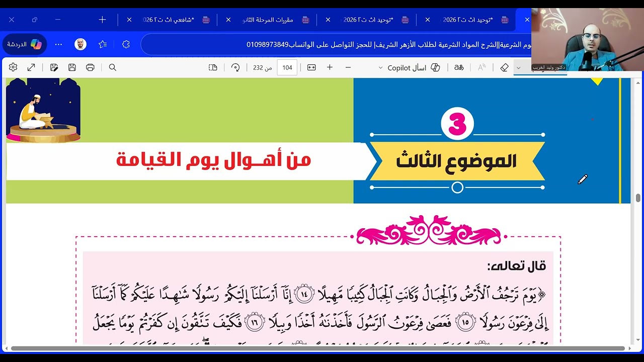Click the pink number 3 circle
The height and width of the screenshot is (362, 644).
coord(457,124)
